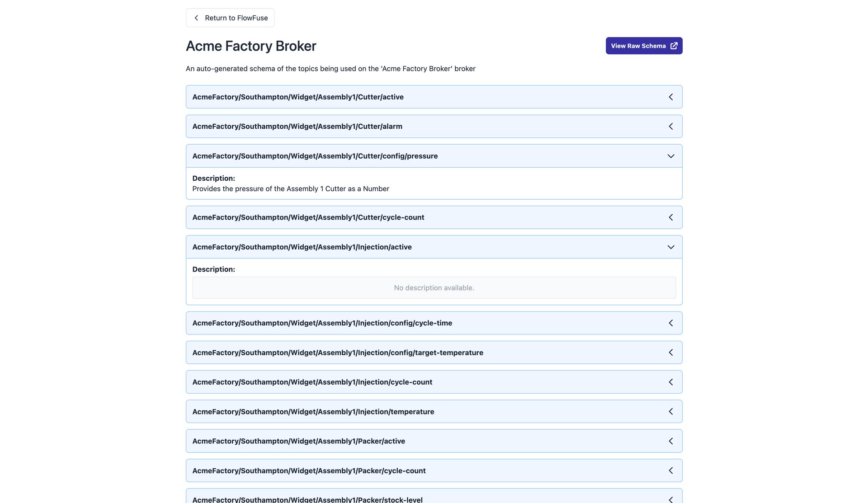
Task: Expand the AcmeFactory/Southampton/Widget/Assembly1/Cutter/alarm topic
Action: 671,126
